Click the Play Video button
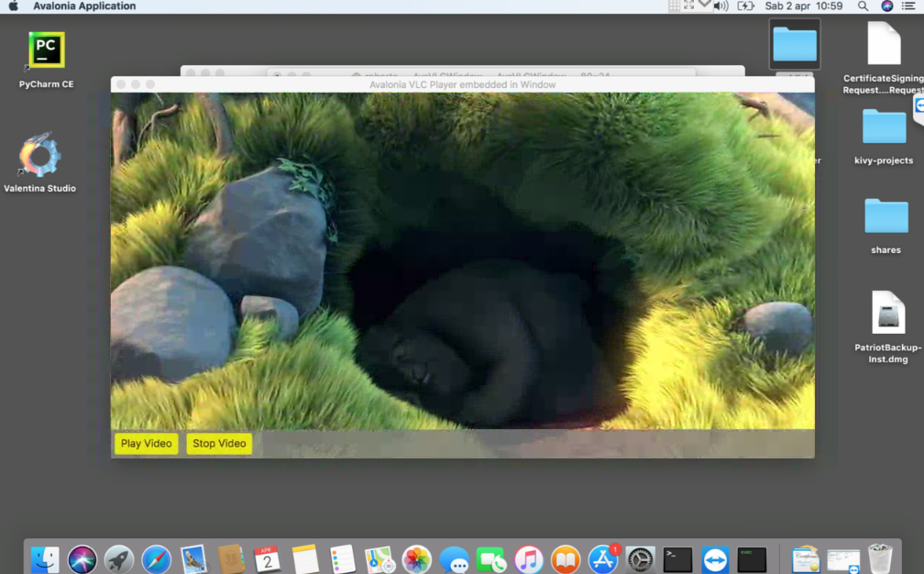 pyautogui.click(x=146, y=443)
